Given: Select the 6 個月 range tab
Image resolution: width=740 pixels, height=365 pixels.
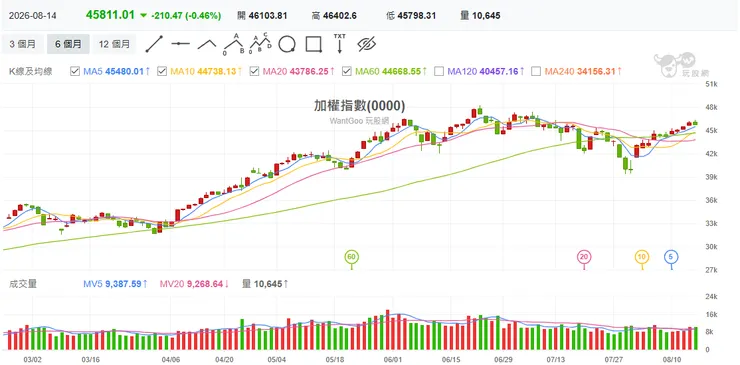Looking at the screenshot, I should 68,44.
